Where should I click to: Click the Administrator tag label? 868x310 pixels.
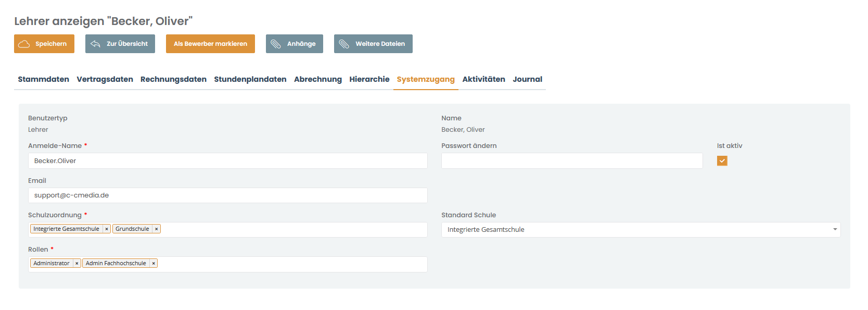point(52,263)
